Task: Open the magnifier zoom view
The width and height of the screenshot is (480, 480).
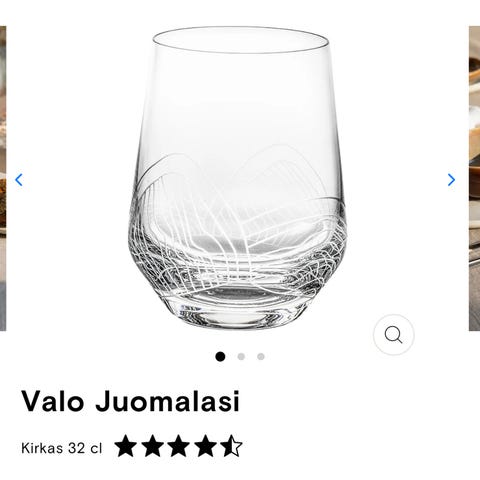Action: click(394, 335)
